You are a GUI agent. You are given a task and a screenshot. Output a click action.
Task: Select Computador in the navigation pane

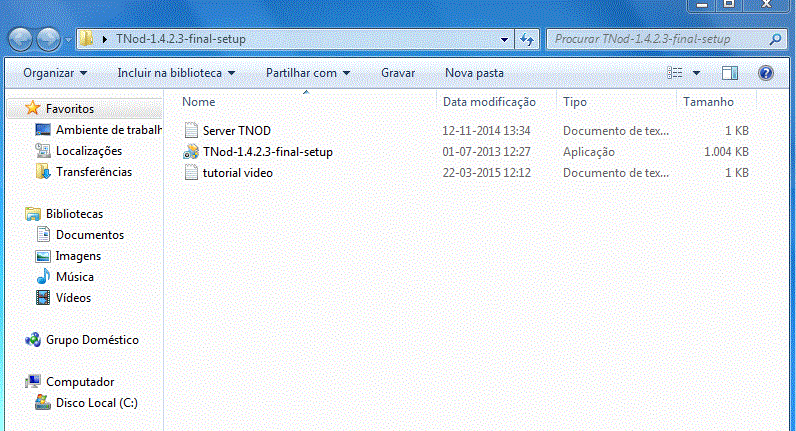[x=80, y=382]
